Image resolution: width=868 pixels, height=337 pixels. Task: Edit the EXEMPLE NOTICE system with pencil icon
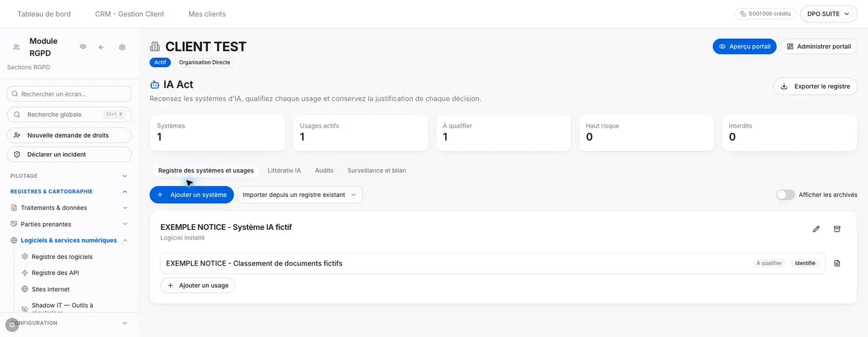click(816, 229)
